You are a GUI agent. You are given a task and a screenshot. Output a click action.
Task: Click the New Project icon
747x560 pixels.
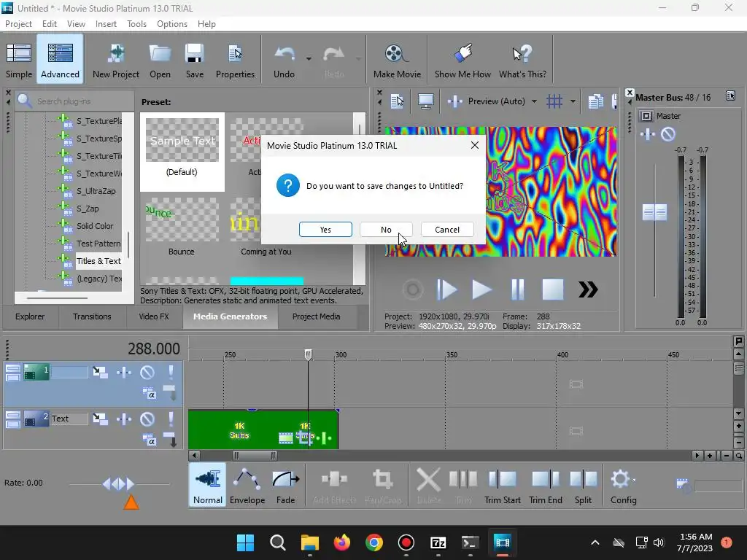pyautogui.click(x=116, y=60)
